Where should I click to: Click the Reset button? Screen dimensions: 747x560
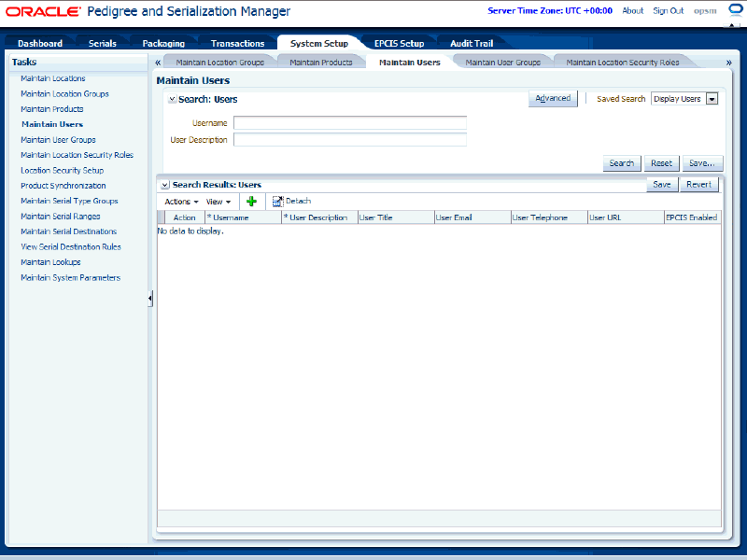pos(662,163)
